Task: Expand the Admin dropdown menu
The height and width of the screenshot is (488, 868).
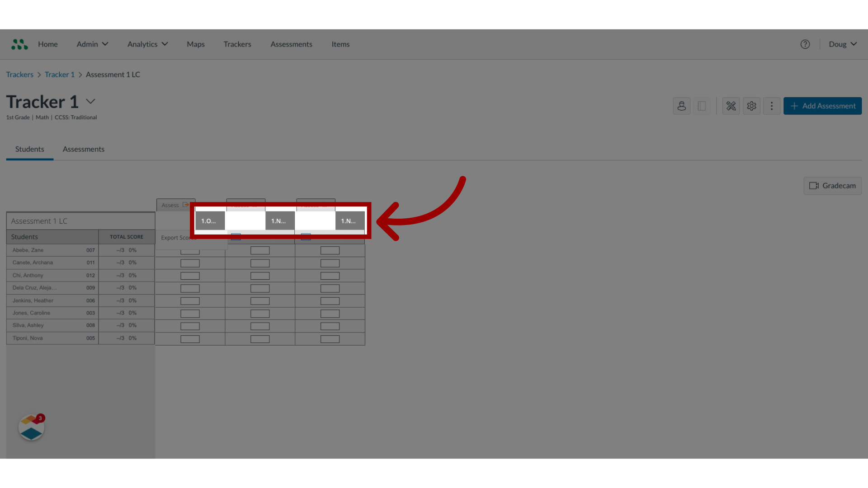Action: (x=92, y=43)
